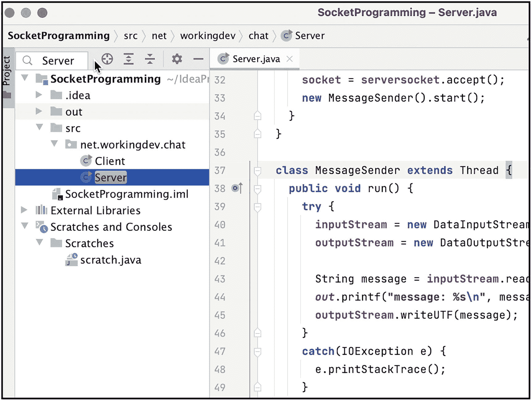Collapse the src folder
Image resolution: width=532 pixels, height=401 pixels.
[39, 127]
